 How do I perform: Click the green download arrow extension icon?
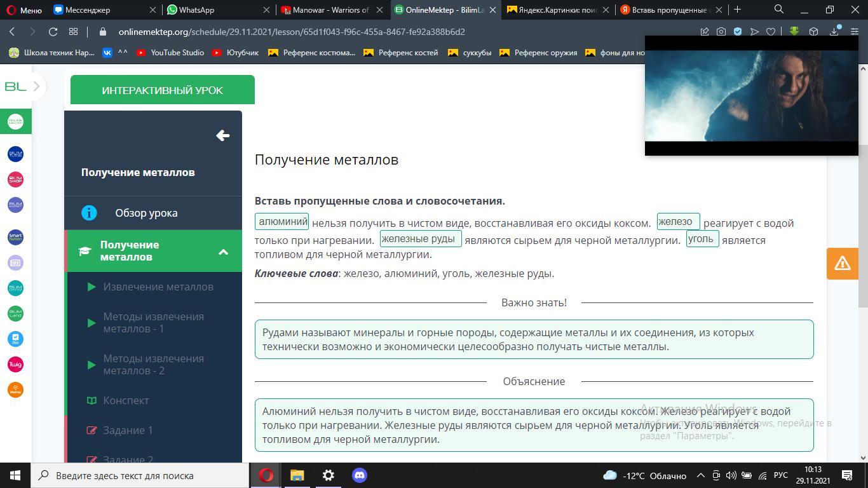[x=794, y=32]
